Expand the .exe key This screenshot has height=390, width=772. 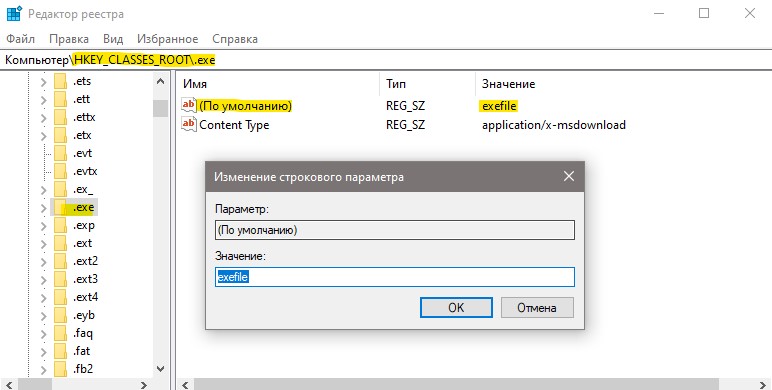pos(43,208)
